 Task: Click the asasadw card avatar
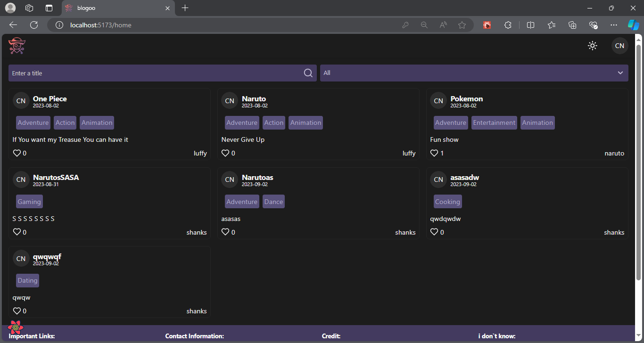click(438, 180)
